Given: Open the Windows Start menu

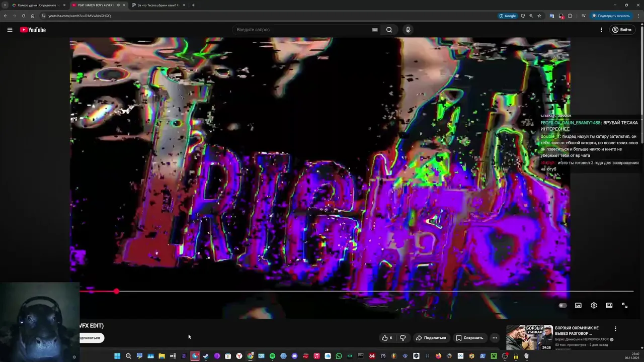Looking at the screenshot, I should point(117,356).
